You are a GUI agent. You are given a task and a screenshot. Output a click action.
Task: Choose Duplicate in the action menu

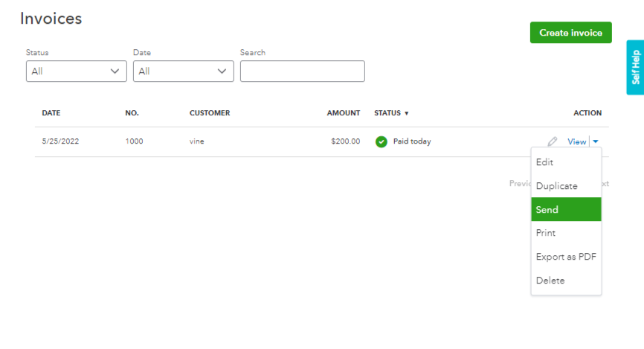click(x=557, y=186)
